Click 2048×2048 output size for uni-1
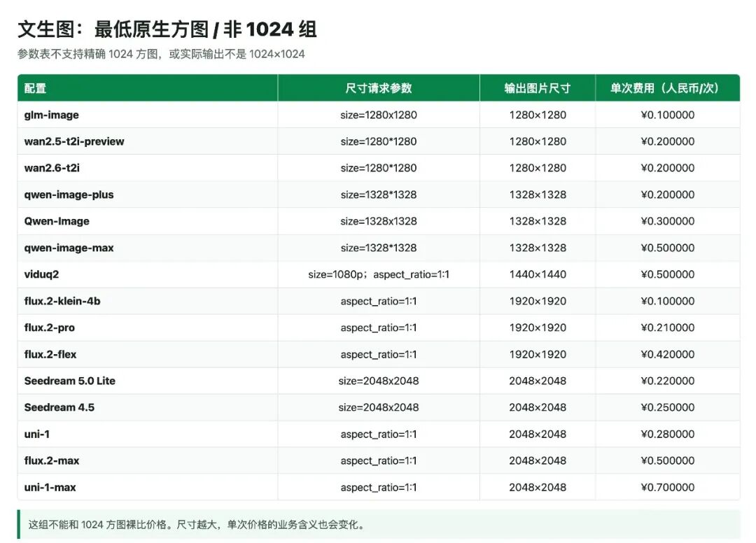The width and height of the screenshot is (756, 543). [x=538, y=434]
